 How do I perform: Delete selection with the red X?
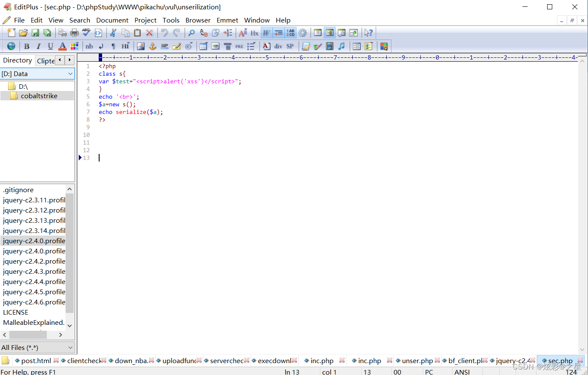149,33
